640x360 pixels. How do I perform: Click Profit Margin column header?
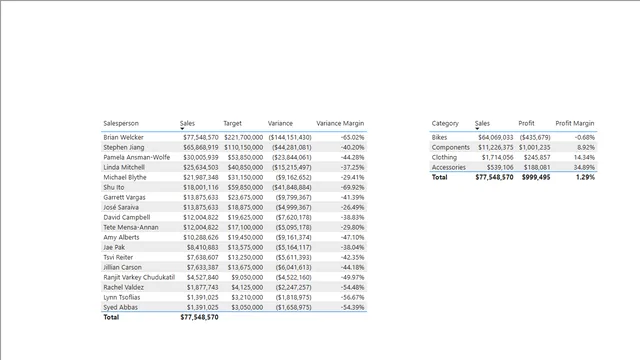575,123
